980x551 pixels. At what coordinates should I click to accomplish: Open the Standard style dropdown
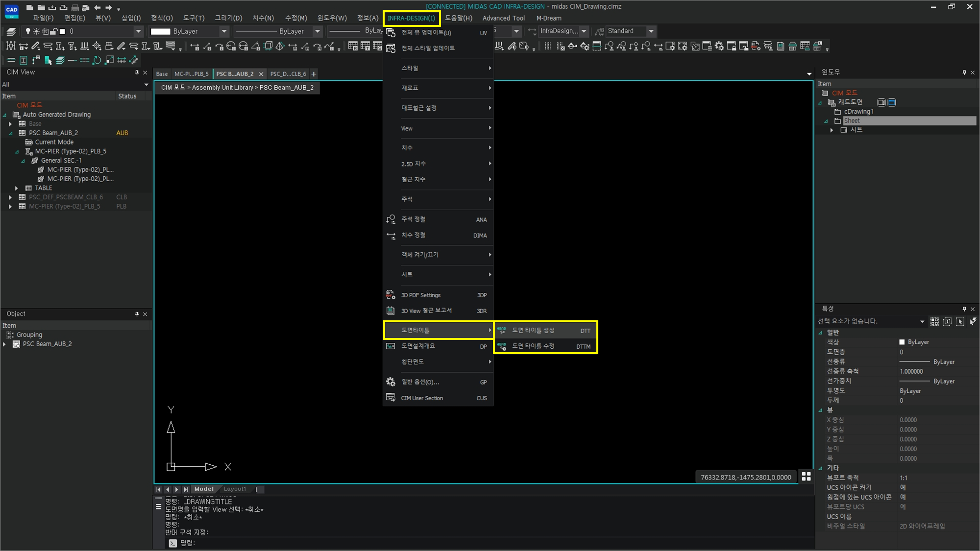pos(651,31)
